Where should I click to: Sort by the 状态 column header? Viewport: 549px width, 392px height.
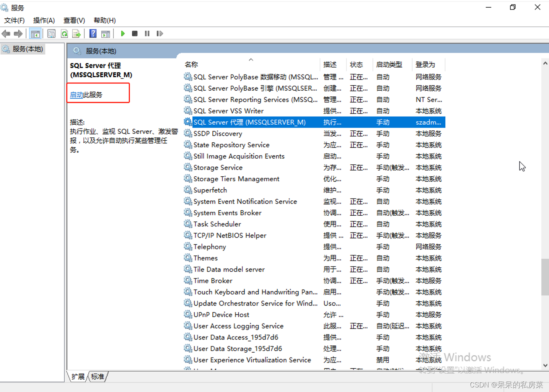pyautogui.click(x=359, y=64)
